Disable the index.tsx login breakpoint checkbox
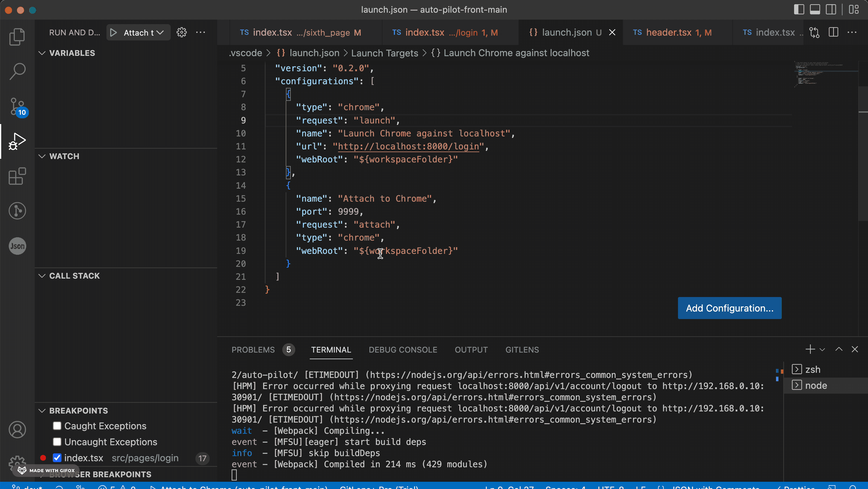The height and width of the screenshot is (489, 868). pyautogui.click(x=57, y=458)
